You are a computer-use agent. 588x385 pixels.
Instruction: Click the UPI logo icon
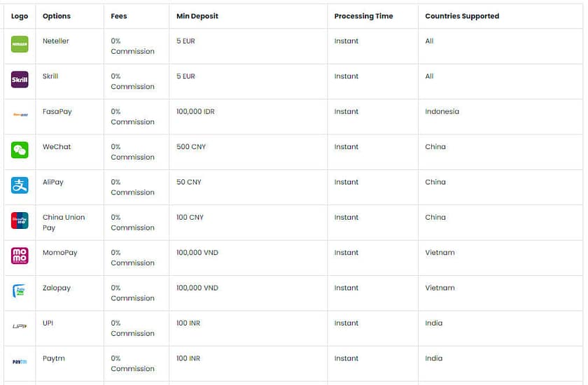pyautogui.click(x=20, y=326)
